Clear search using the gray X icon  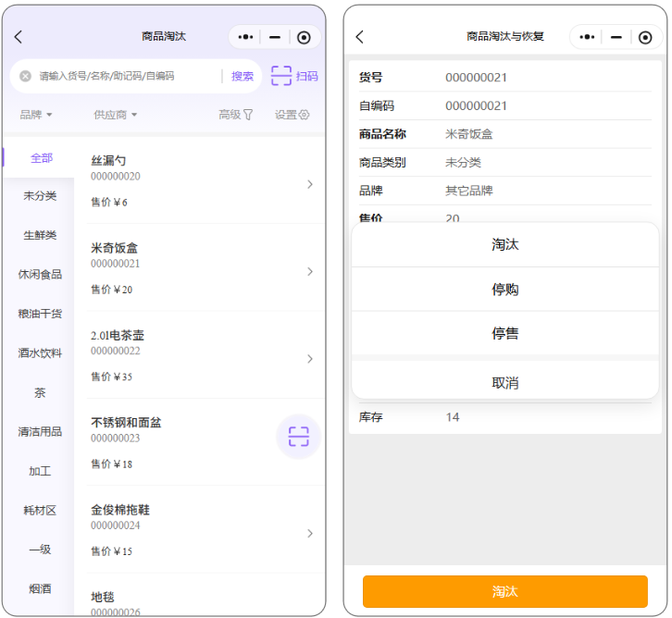click(x=26, y=76)
